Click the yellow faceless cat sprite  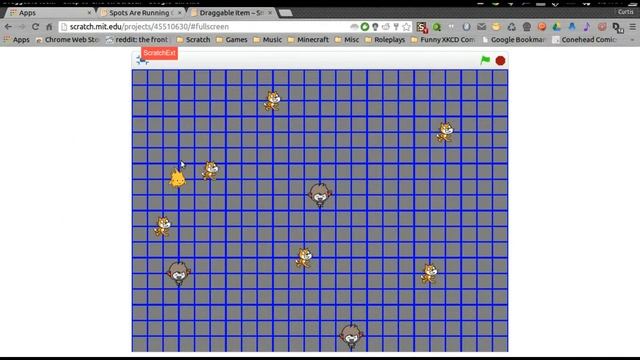coord(178,178)
